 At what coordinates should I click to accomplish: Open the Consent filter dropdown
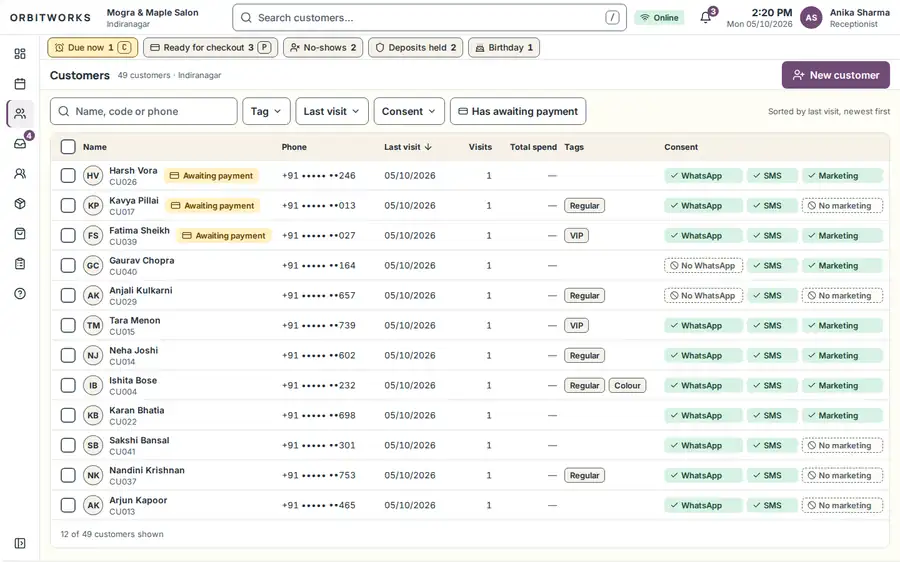pyautogui.click(x=409, y=111)
